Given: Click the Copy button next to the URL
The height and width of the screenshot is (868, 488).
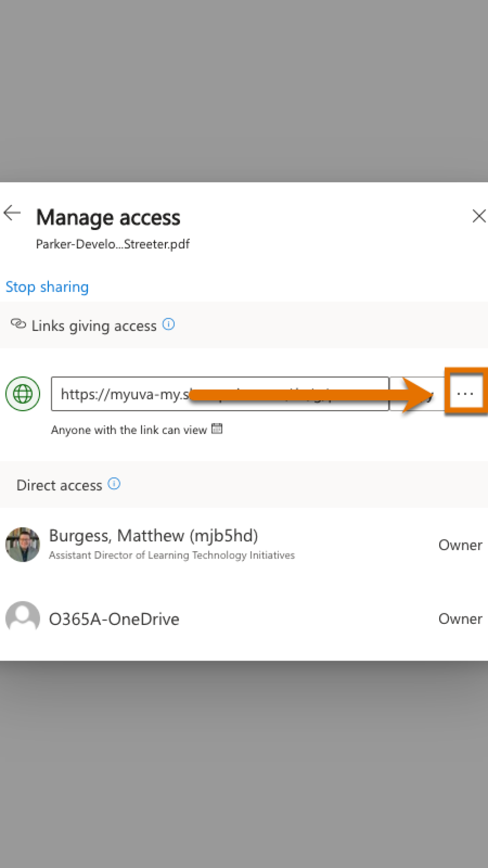Looking at the screenshot, I should coord(416,393).
